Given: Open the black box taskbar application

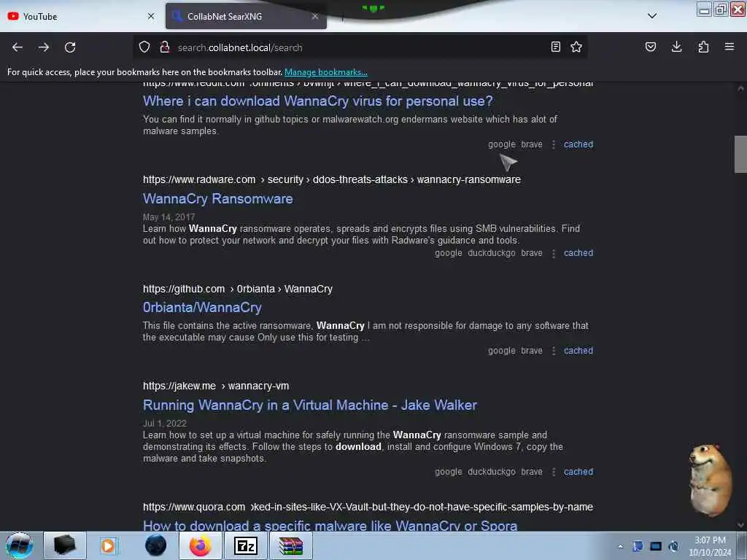Looking at the screenshot, I should (65, 545).
